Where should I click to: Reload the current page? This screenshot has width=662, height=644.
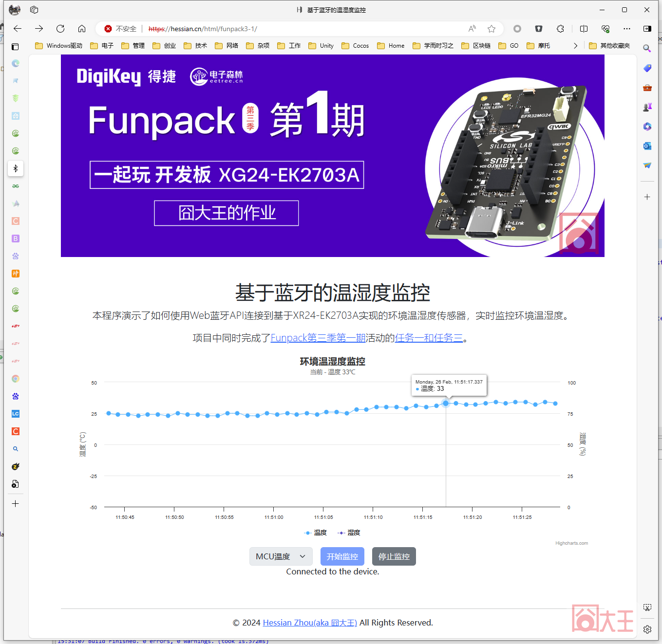(60, 29)
